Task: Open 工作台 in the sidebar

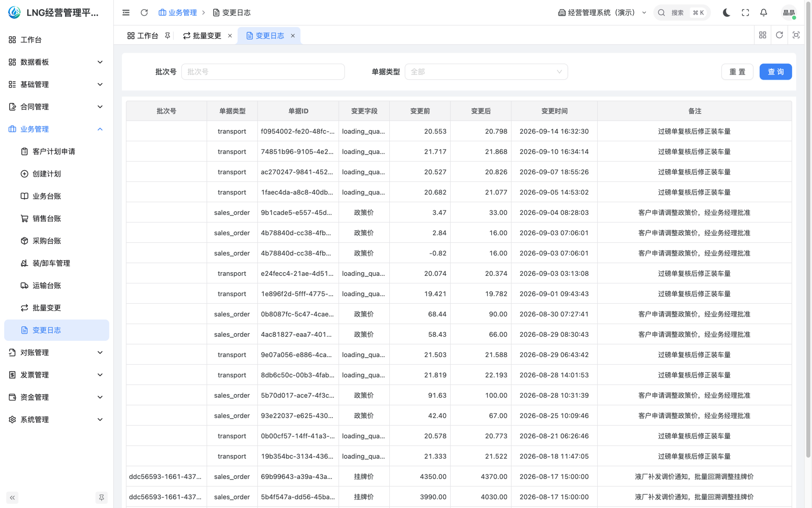Action: pyautogui.click(x=56, y=40)
